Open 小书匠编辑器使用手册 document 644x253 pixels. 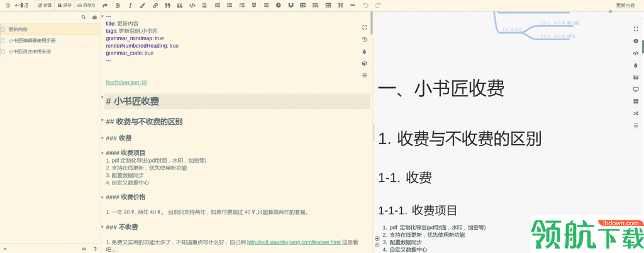click(x=50, y=41)
